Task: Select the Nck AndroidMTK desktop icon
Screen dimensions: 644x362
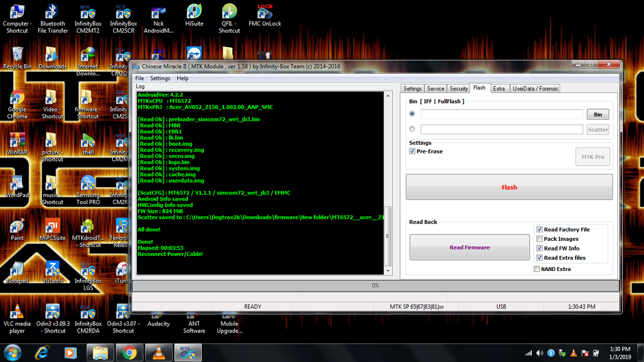Action: 158,19
